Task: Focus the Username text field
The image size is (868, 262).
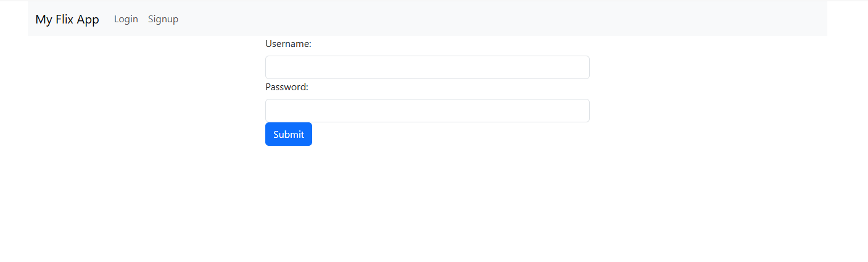Action: coord(428,67)
